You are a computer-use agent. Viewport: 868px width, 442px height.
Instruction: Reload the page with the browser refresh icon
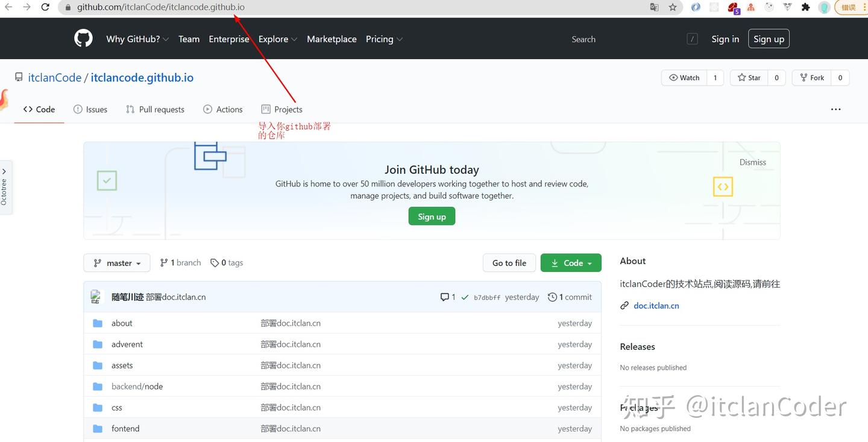click(45, 7)
